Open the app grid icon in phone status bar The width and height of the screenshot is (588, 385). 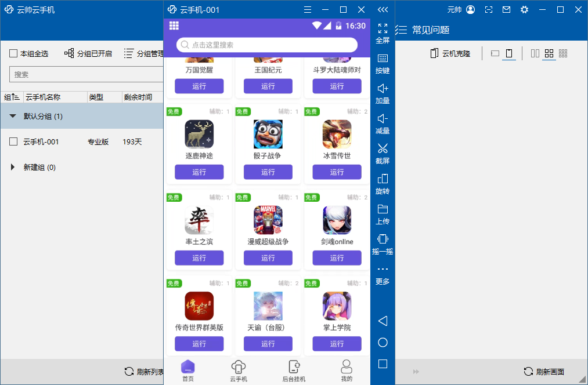click(174, 26)
